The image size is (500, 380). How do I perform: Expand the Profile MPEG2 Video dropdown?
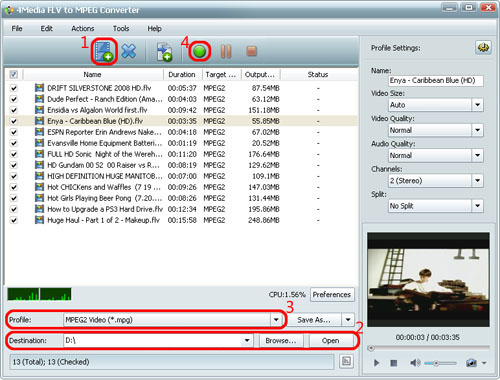point(276,320)
